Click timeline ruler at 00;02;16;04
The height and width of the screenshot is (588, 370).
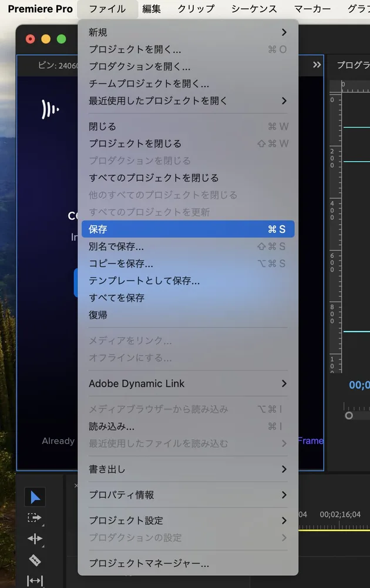pos(340,514)
